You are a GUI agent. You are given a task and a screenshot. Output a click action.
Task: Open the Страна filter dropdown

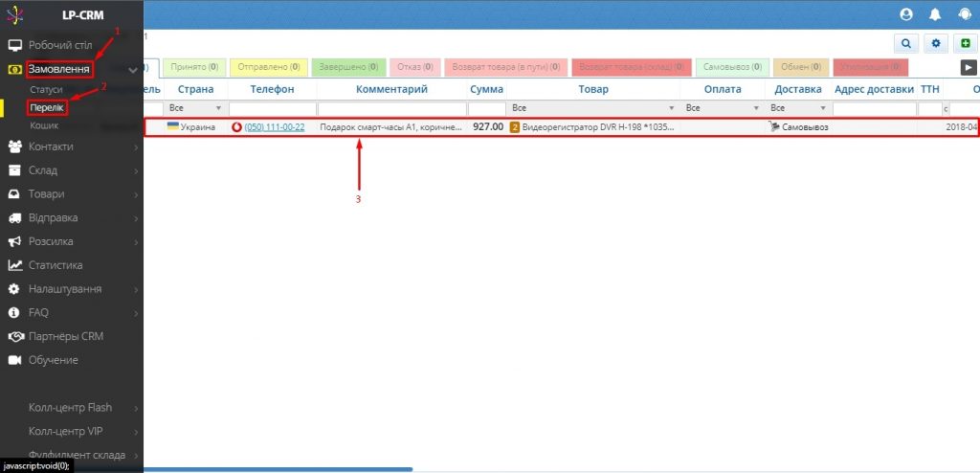point(195,108)
